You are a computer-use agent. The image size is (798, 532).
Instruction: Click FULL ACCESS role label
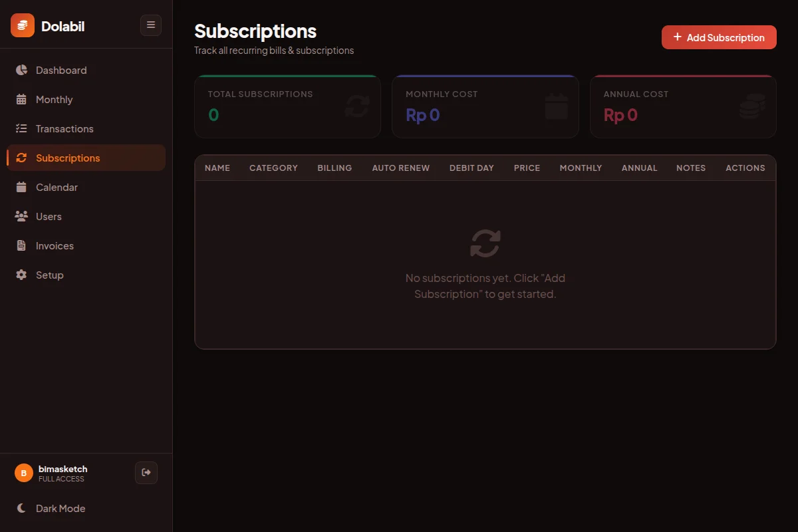tap(61, 479)
